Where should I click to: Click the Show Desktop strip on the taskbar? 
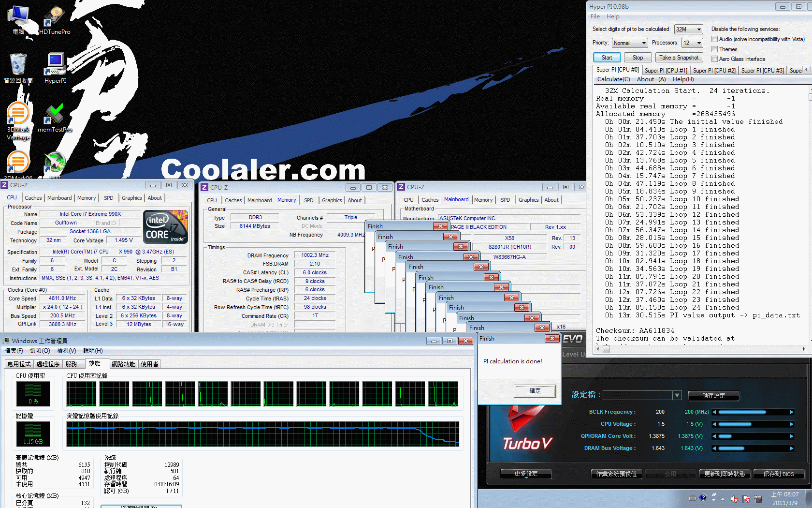[809, 498]
